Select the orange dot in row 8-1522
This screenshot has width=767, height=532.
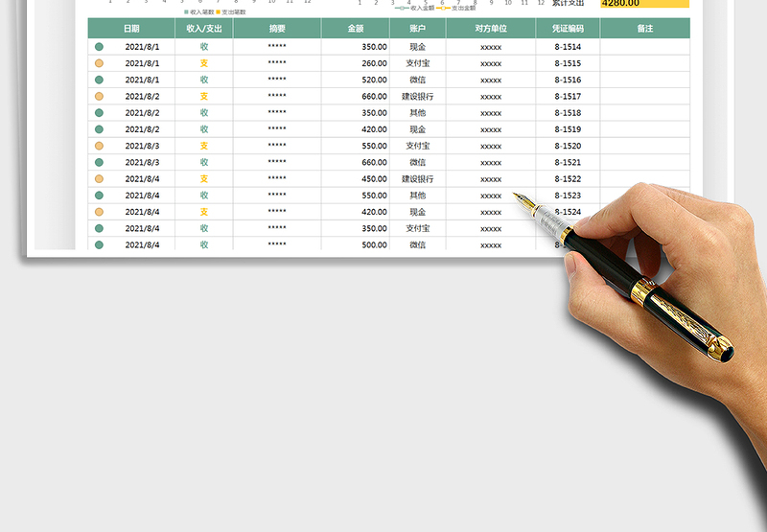pos(99,178)
